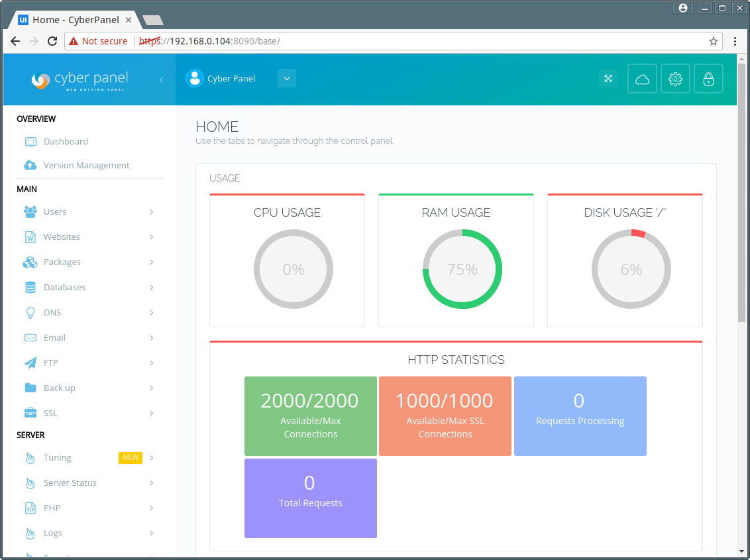This screenshot has height=560, width=750.
Task: Open the gear settings icon in header
Action: click(675, 79)
